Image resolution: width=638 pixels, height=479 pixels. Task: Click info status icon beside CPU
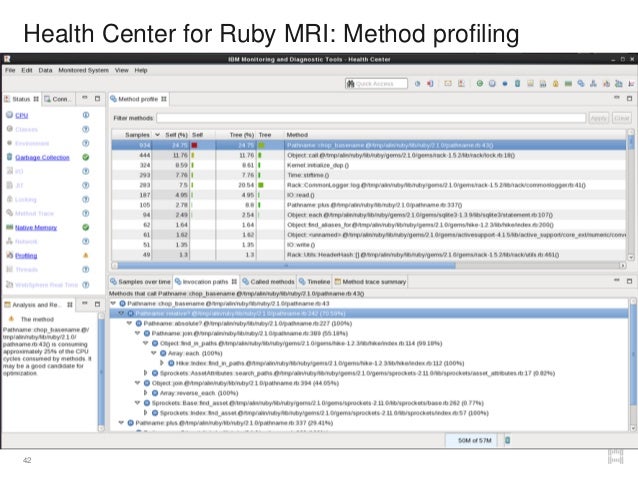(x=86, y=115)
